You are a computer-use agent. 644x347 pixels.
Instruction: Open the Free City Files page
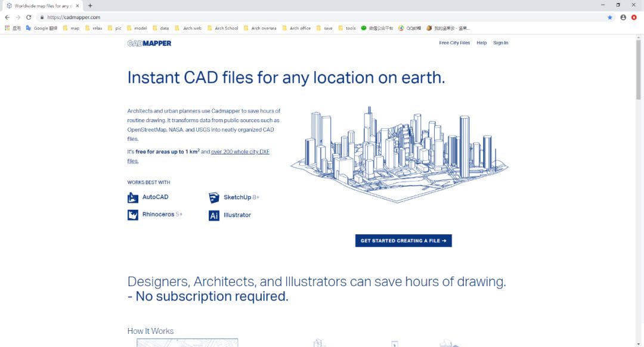point(454,43)
